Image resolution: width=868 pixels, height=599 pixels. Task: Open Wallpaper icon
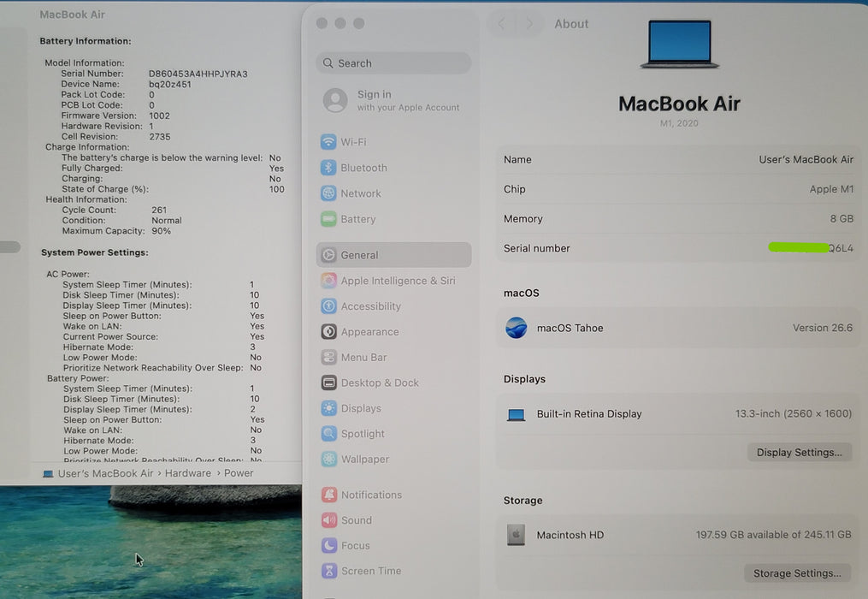pos(329,459)
